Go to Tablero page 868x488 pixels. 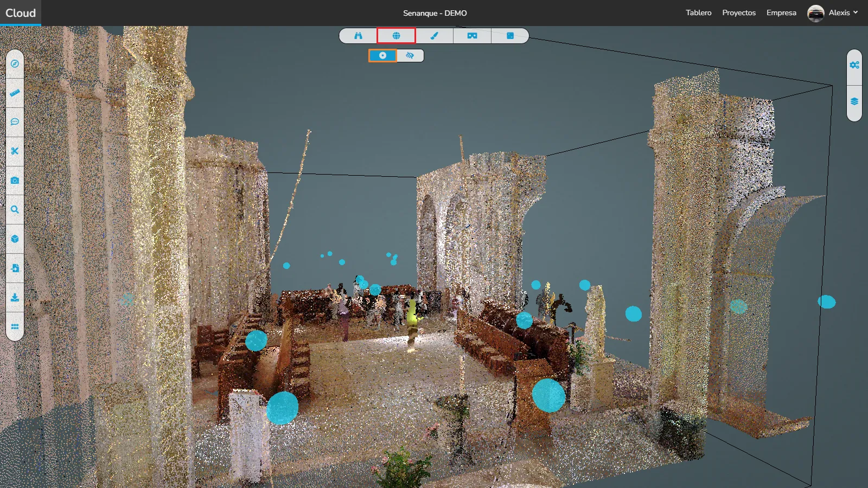[x=698, y=12]
